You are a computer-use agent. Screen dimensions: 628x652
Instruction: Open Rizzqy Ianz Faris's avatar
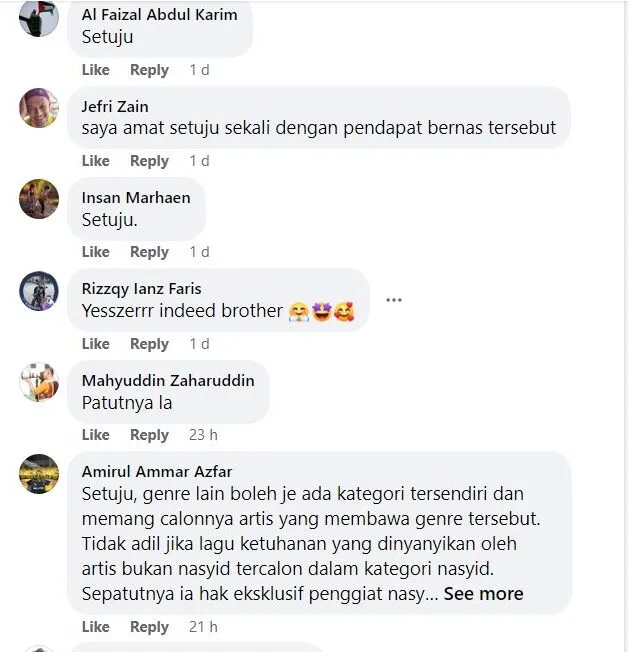39,291
